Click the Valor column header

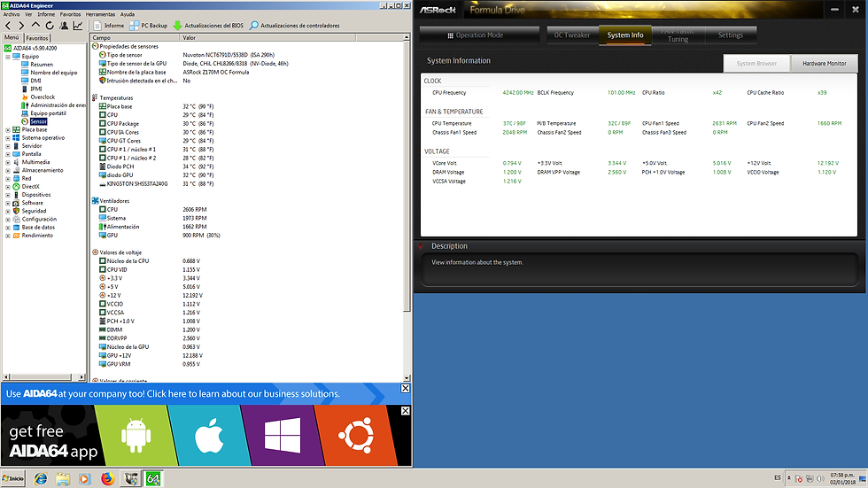coord(267,37)
